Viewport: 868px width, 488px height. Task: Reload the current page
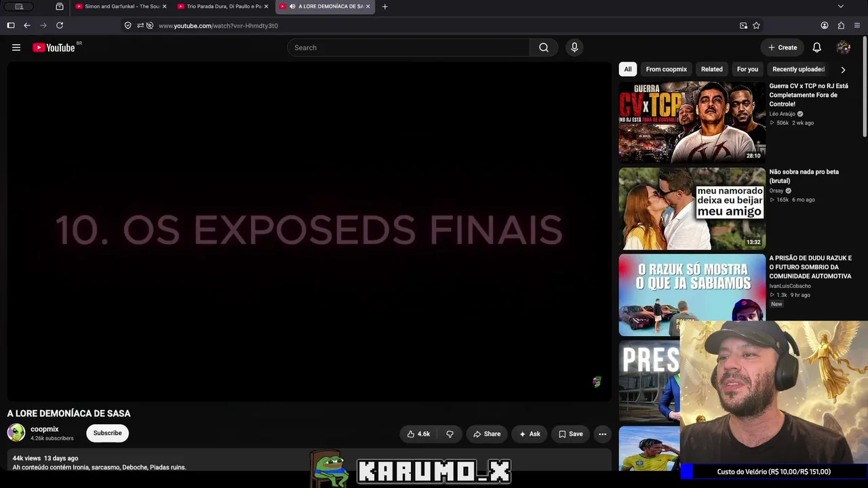click(60, 25)
